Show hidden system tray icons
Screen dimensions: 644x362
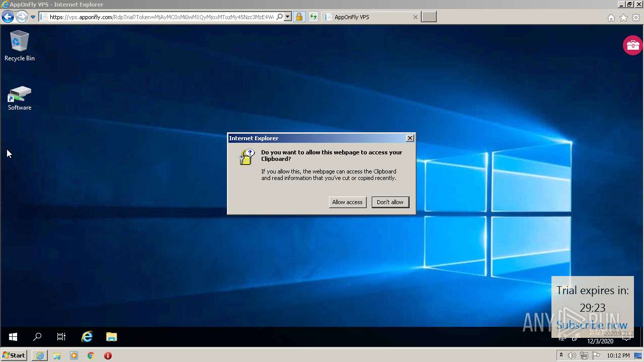(x=561, y=355)
